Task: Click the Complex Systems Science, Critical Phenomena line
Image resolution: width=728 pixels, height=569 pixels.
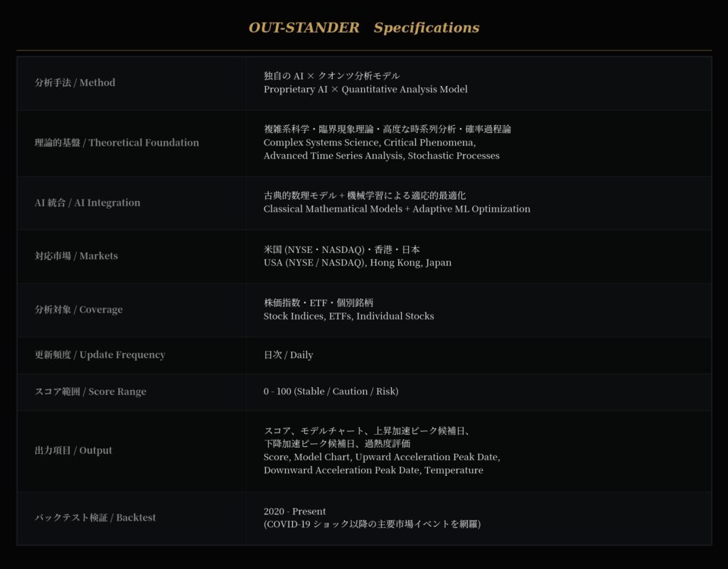Action: pos(369,143)
